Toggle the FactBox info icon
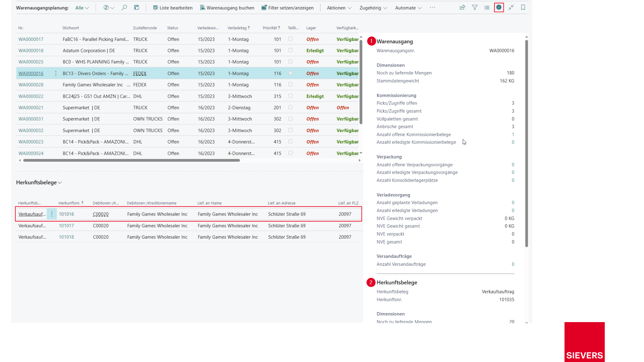The width and height of the screenshot is (644, 362). point(499,7)
